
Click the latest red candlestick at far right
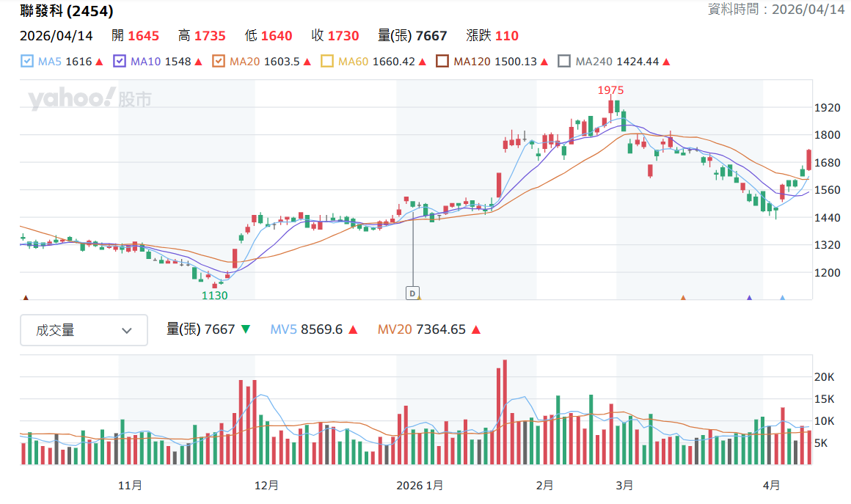[x=808, y=160]
